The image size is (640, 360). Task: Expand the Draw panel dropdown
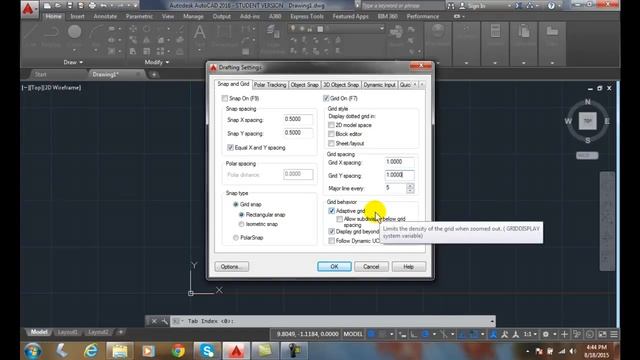(x=73, y=62)
